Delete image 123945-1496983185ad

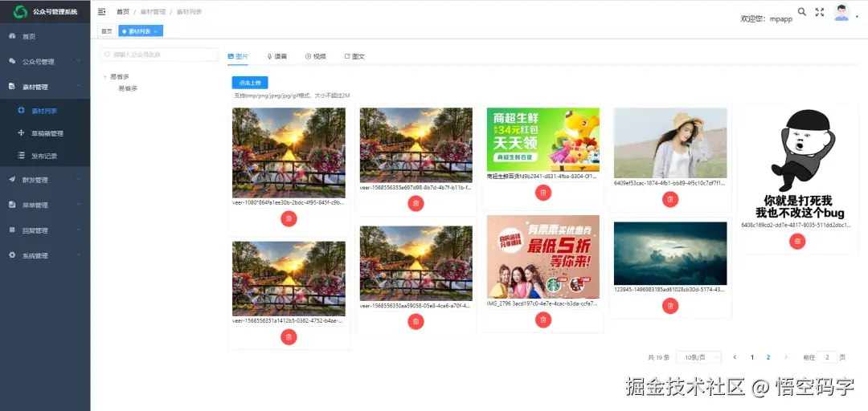pos(670,305)
